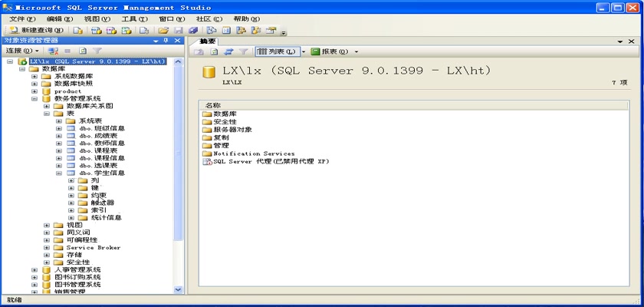
Task: Collapse the LX\lx server node
Action: point(10,61)
